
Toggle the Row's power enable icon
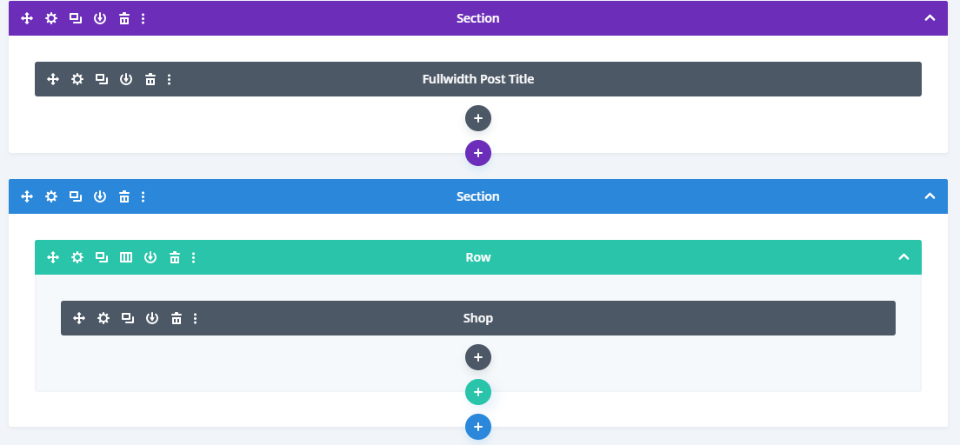click(150, 257)
